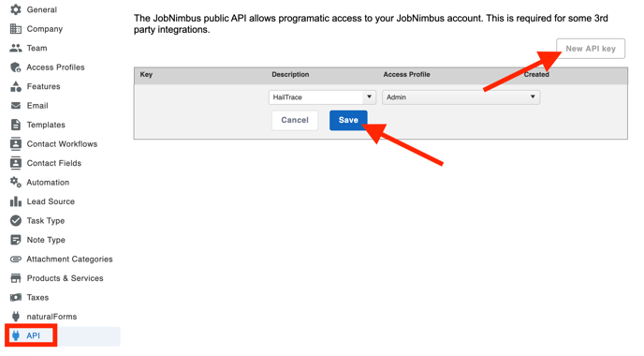Click the Access Profiles shield icon
This screenshot has height=356, width=644.
pos(16,67)
